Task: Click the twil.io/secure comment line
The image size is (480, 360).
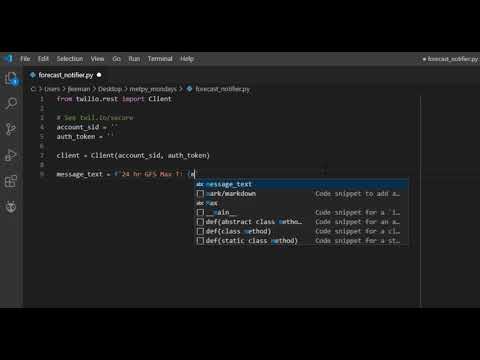Action: (95, 118)
